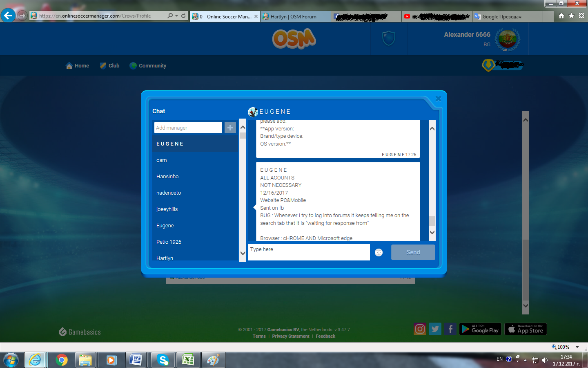Open Instagram link in footer
The width and height of the screenshot is (588, 368).
coord(420,329)
